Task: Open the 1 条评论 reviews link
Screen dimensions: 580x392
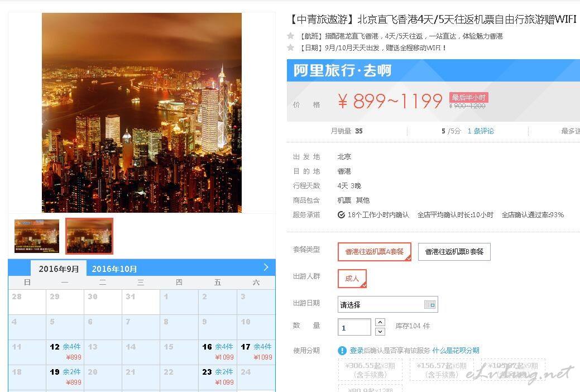Action: point(481,131)
